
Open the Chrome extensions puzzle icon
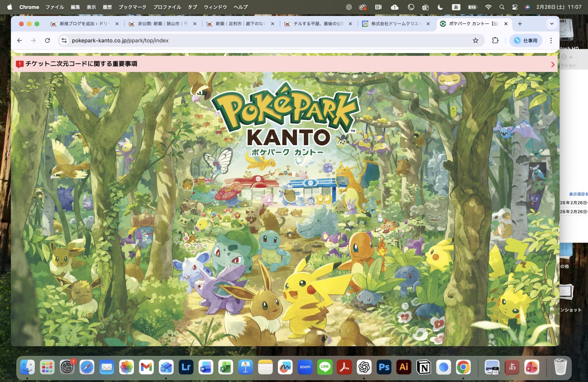tap(495, 40)
